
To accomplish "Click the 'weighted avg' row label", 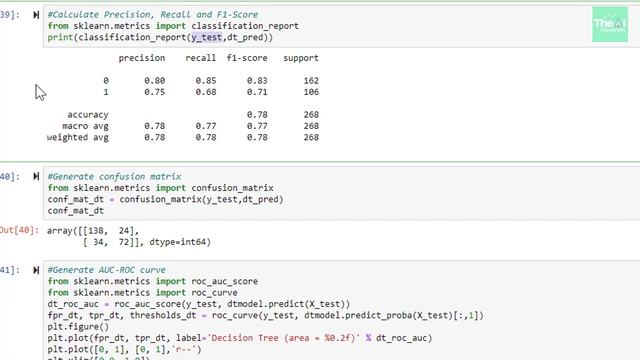I will [x=78, y=138].
